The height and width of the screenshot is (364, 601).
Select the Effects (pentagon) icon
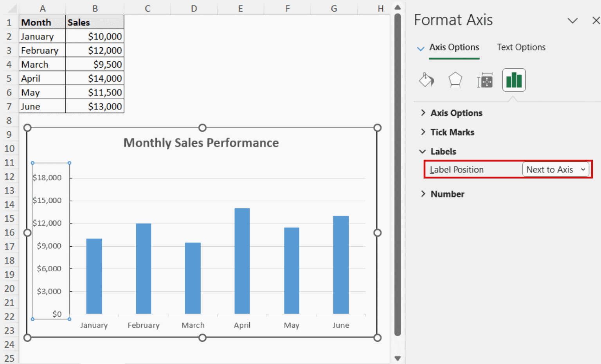pos(455,80)
